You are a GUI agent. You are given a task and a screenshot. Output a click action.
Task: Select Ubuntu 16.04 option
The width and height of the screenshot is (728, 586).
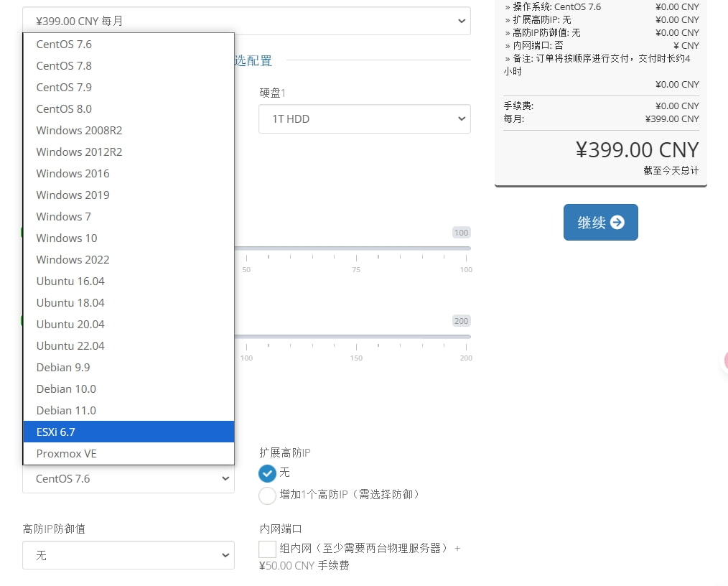[129, 281]
